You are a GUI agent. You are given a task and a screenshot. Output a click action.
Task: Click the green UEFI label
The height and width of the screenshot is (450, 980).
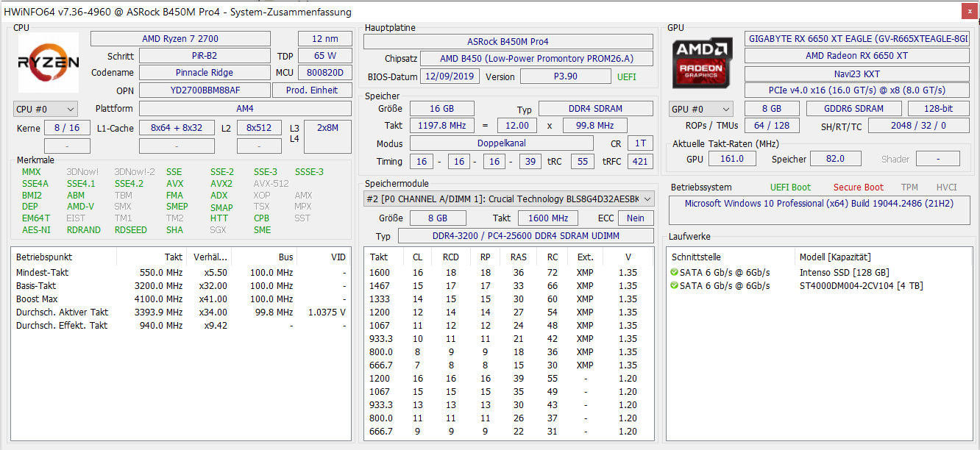click(x=627, y=76)
